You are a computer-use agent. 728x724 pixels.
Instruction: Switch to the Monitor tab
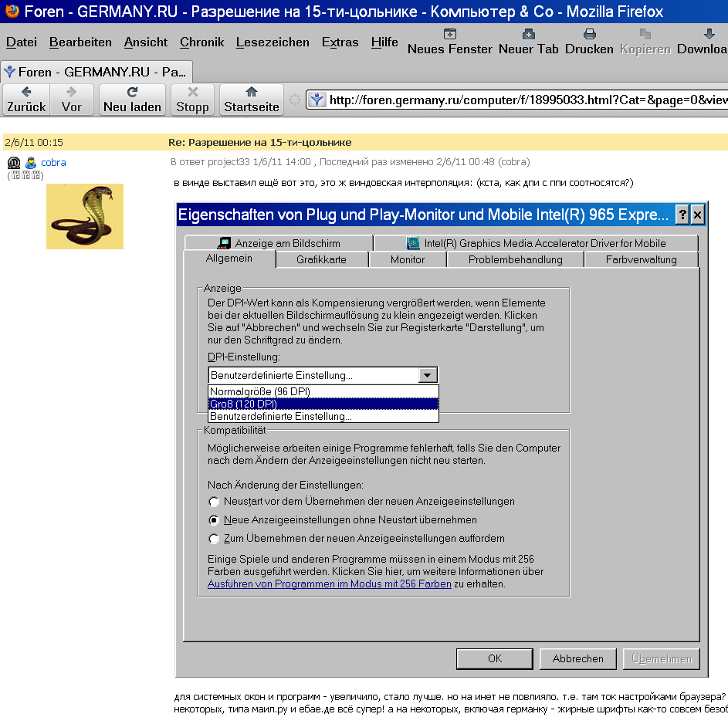[408, 259]
